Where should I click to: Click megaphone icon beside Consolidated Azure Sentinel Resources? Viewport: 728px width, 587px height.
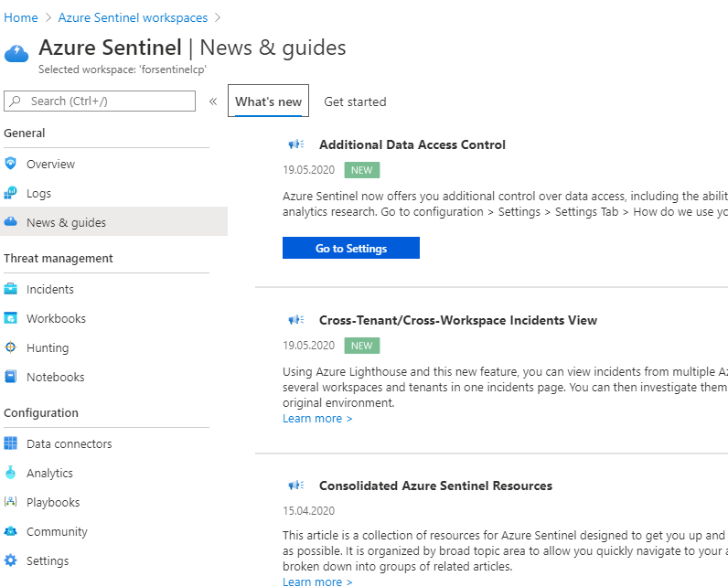tap(296, 486)
